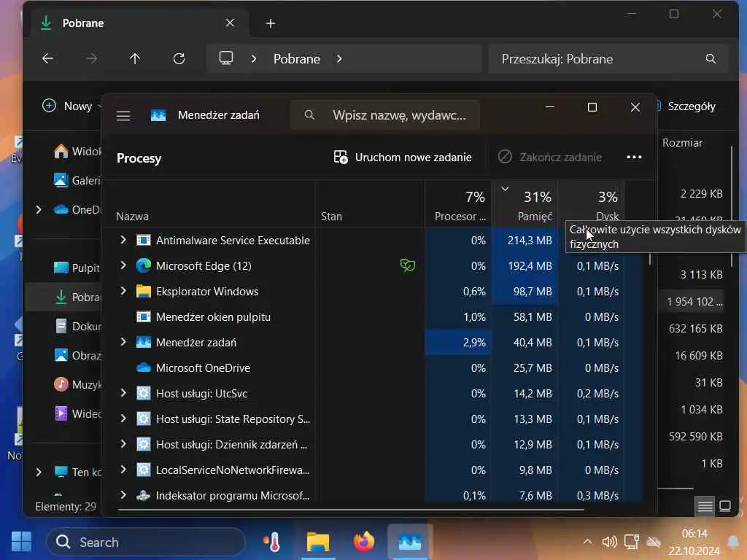Screen dimensions: 747x560
Task: Click the efficiency mode leaf icon for Edge
Action: (x=407, y=265)
